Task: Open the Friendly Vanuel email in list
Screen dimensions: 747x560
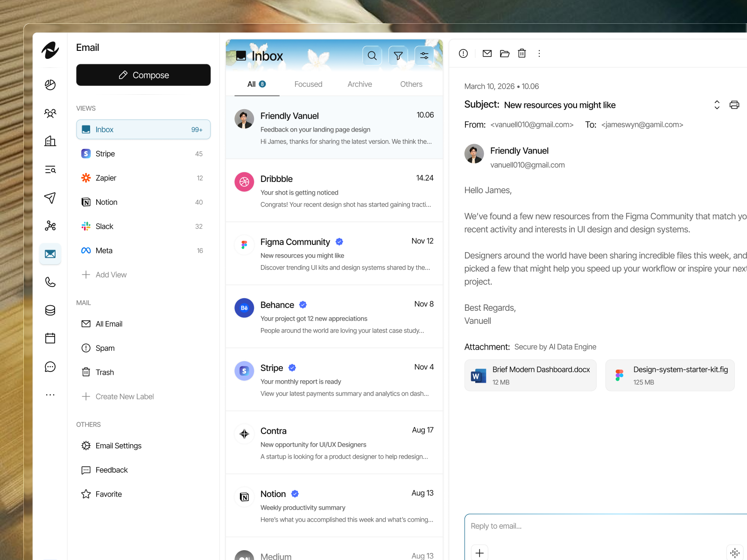Action: [334, 127]
